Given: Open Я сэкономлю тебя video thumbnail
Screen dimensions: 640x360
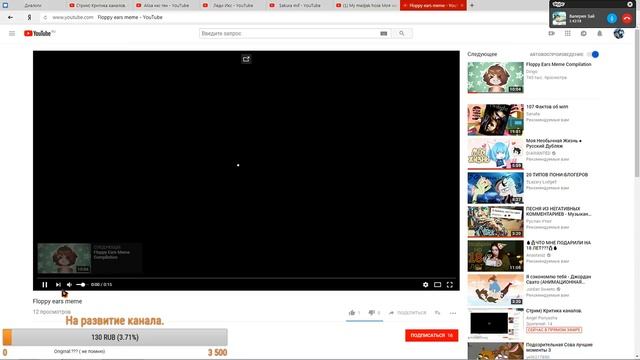Looking at the screenshot, I should 496,290.
